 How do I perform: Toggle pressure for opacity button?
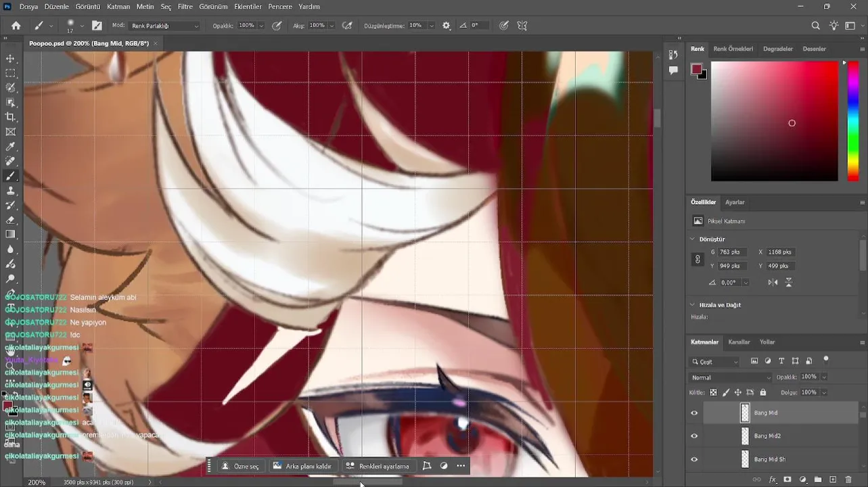click(277, 26)
